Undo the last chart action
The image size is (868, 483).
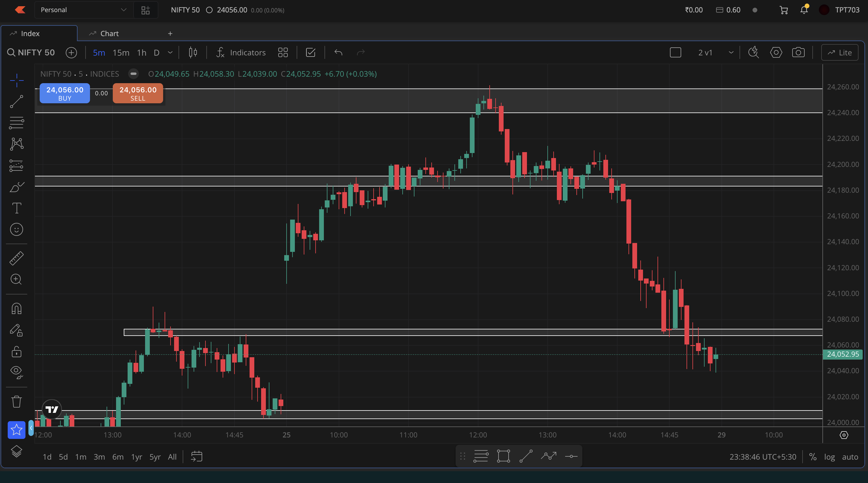338,53
